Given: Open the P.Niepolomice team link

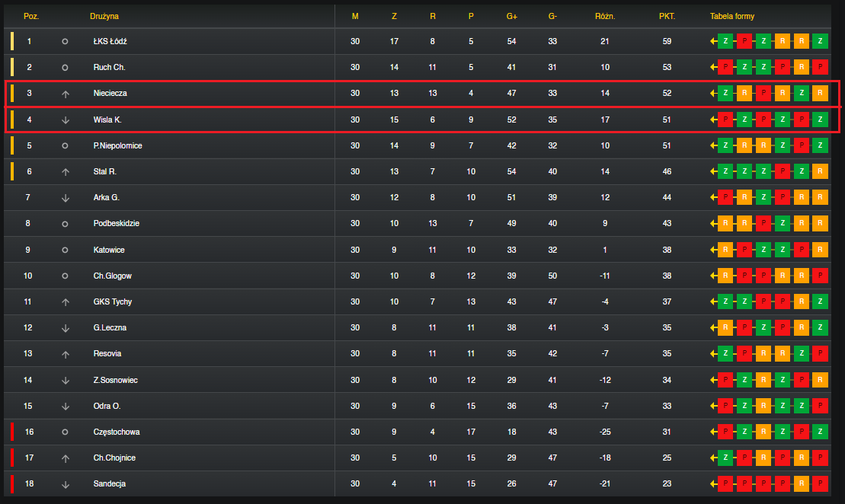Looking at the screenshot, I should pyautogui.click(x=117, y=146).
